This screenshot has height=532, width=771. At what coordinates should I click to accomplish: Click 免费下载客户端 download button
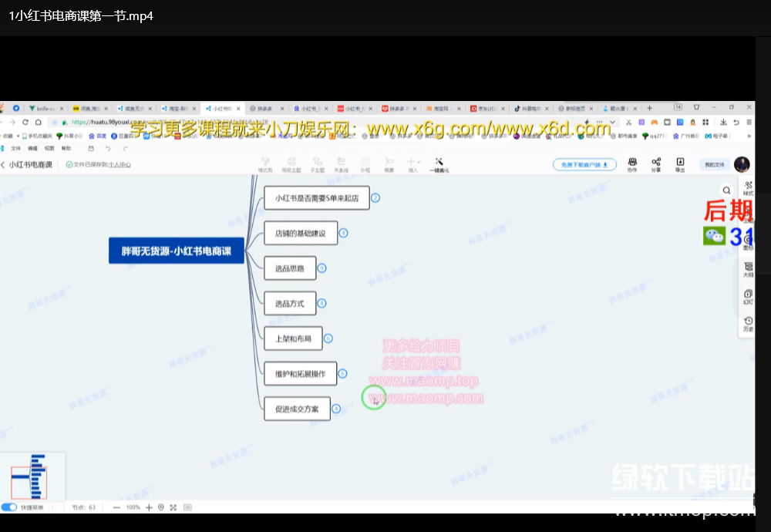click(584, 165)
